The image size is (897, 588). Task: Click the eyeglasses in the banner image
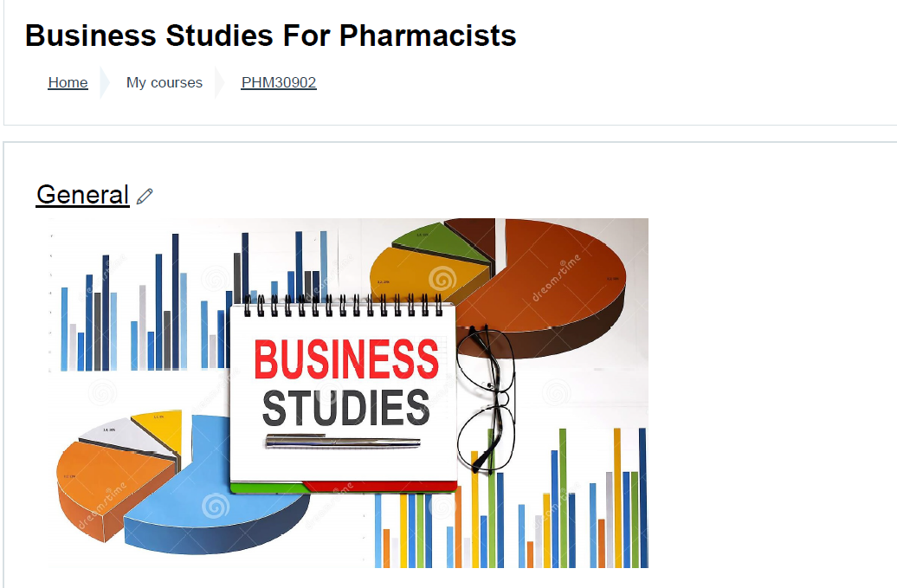coord(487,398)
